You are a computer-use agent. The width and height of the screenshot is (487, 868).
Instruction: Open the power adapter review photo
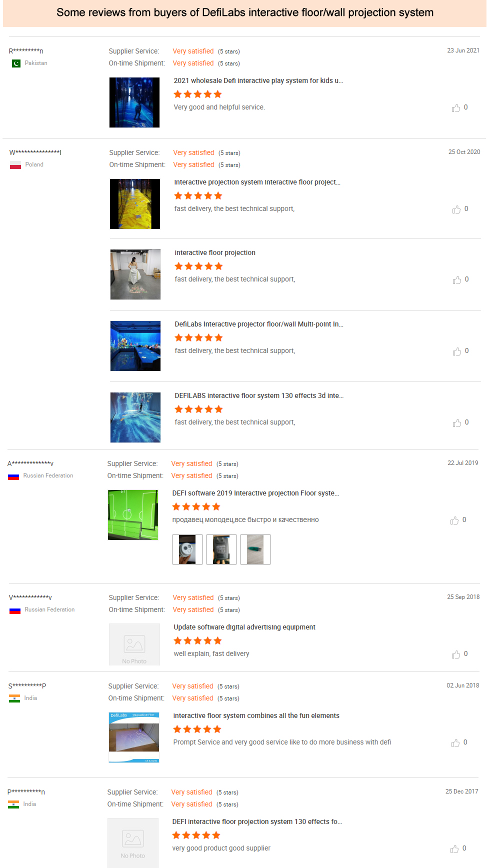221,549
